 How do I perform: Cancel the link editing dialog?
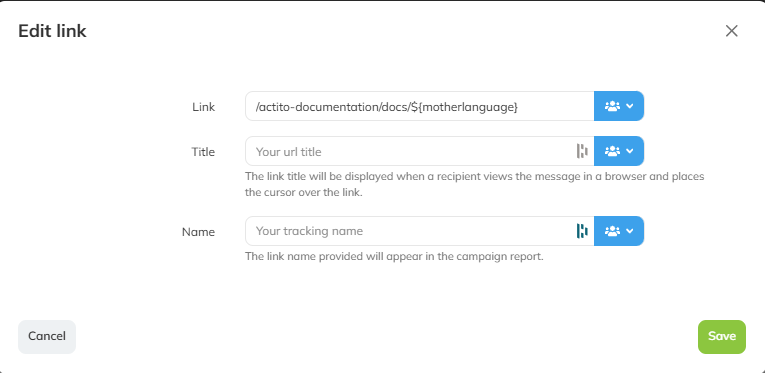47,336
